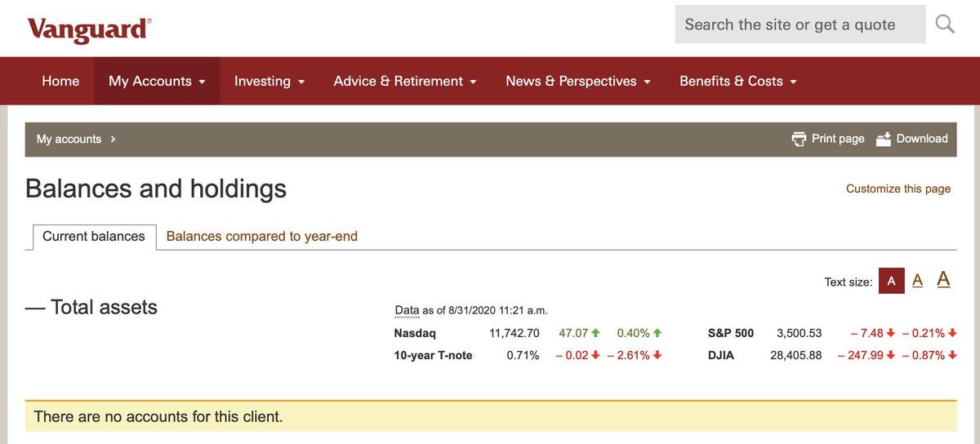980x444 pixels.
Task: Click the My accounts breadcrumb link
Action: [69, 139]
